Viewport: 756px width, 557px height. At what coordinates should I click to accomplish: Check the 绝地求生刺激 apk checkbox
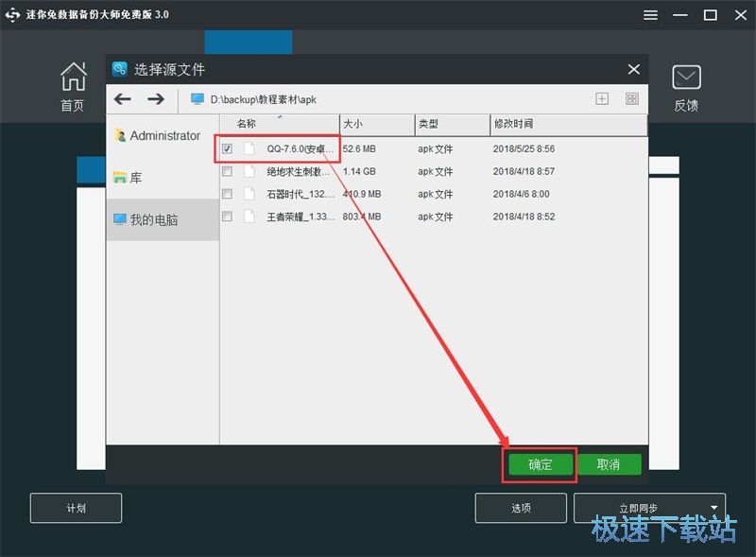click(x=227, y=171)
